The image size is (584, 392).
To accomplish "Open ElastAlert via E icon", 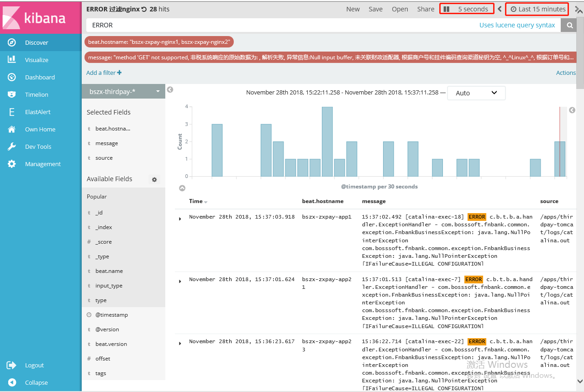I will 12,112.
